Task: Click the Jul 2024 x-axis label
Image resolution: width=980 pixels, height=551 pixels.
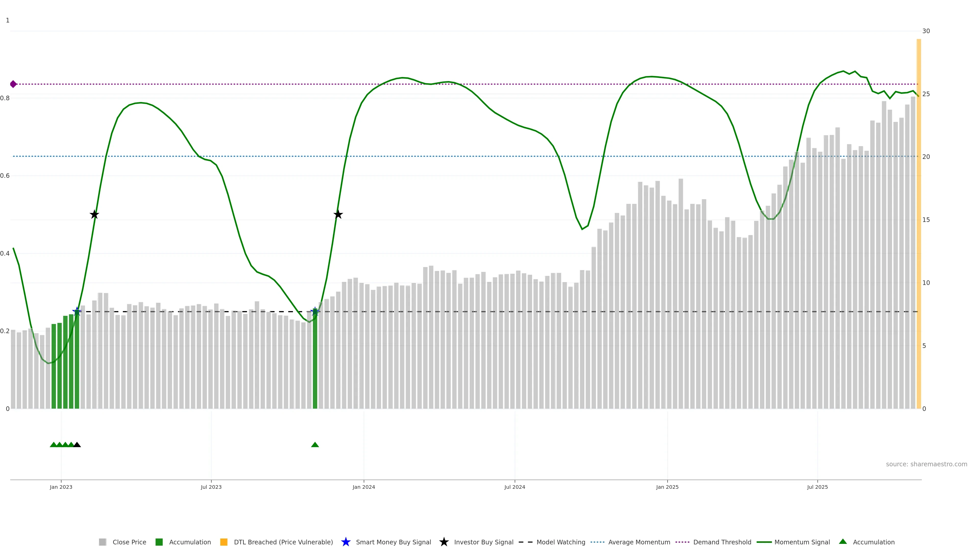Action: pos(515,487)
